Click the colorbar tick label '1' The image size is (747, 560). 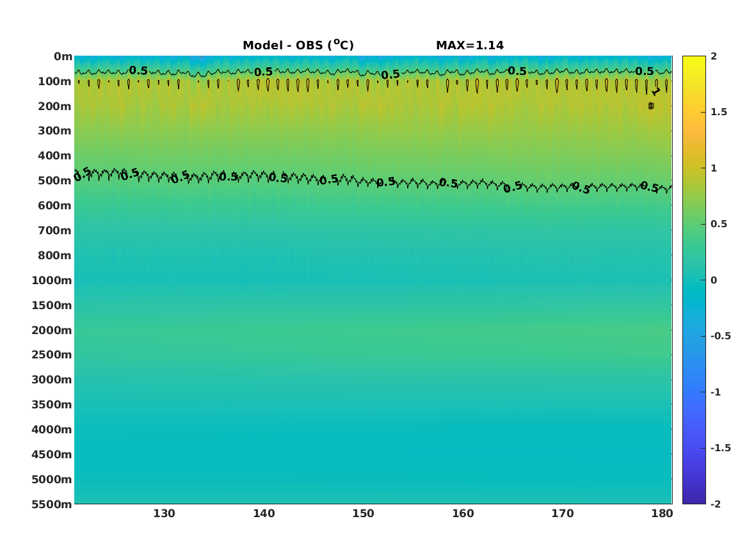(x=714, y=168)
